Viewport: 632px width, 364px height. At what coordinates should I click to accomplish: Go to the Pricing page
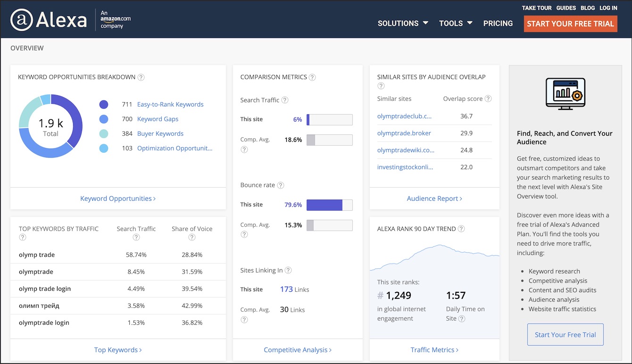(498, 23)
